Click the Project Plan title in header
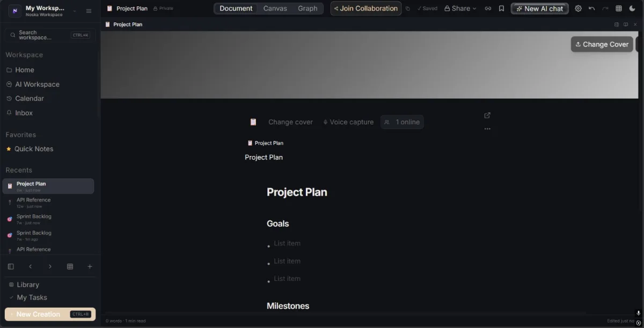The width and height of the screenshot is (644, 328). (x=132, y=9)
